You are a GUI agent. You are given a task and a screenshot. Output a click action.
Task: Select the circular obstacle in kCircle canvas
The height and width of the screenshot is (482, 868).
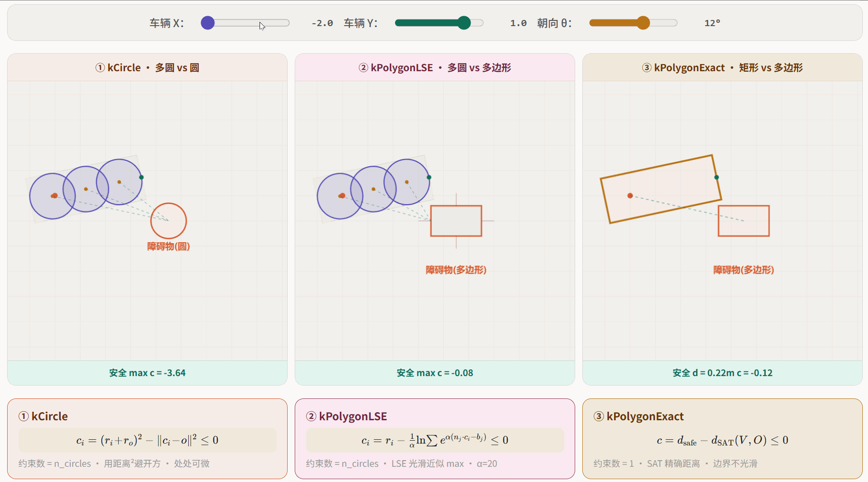169,221
